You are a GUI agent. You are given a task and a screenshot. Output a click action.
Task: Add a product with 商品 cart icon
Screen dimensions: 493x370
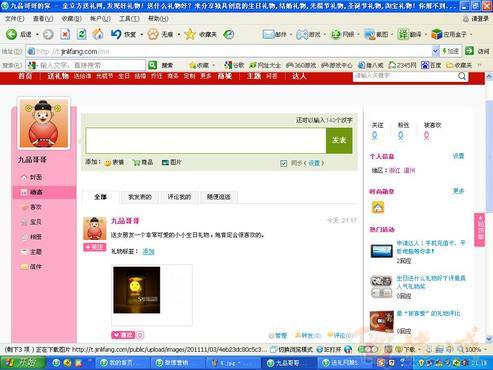tap(136, 163)
